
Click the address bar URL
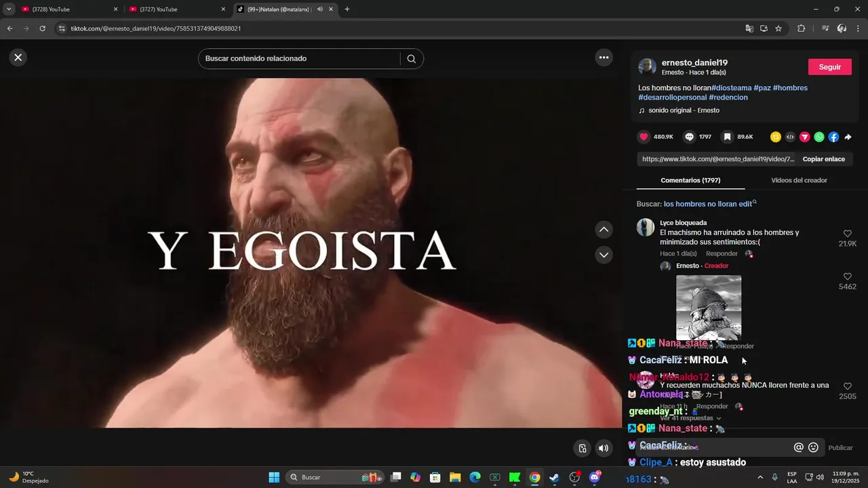click(156, 28)
